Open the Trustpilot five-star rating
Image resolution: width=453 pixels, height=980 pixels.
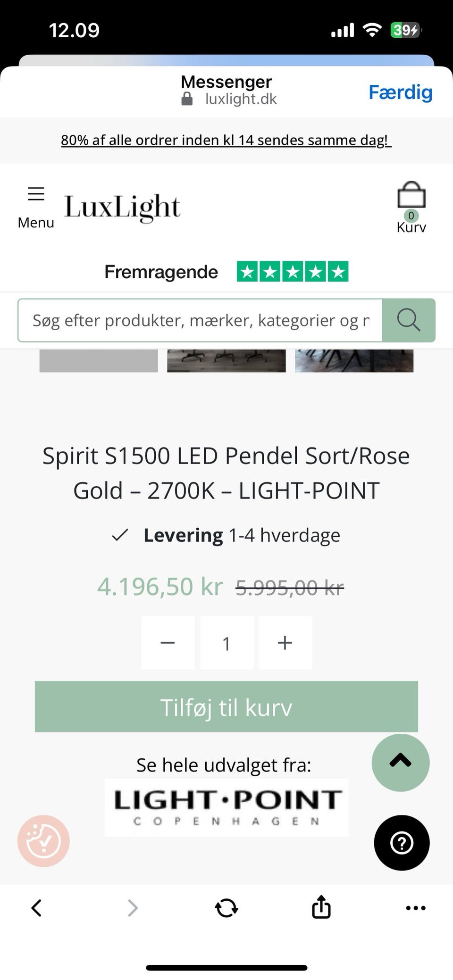(x=293, y=272)
